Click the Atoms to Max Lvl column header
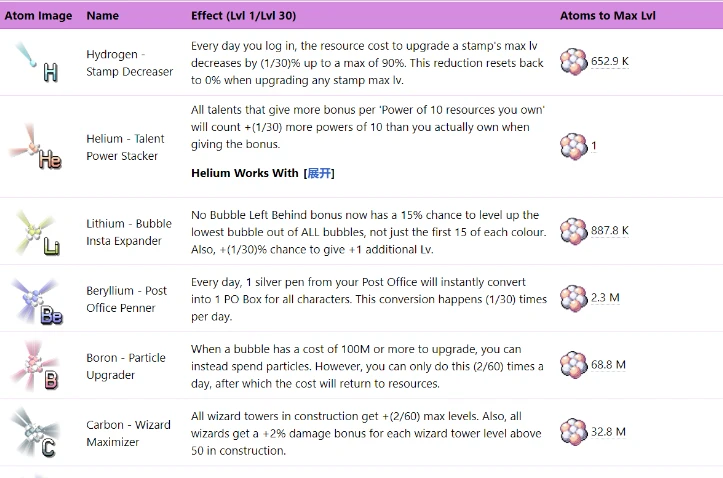 (607, 16)
